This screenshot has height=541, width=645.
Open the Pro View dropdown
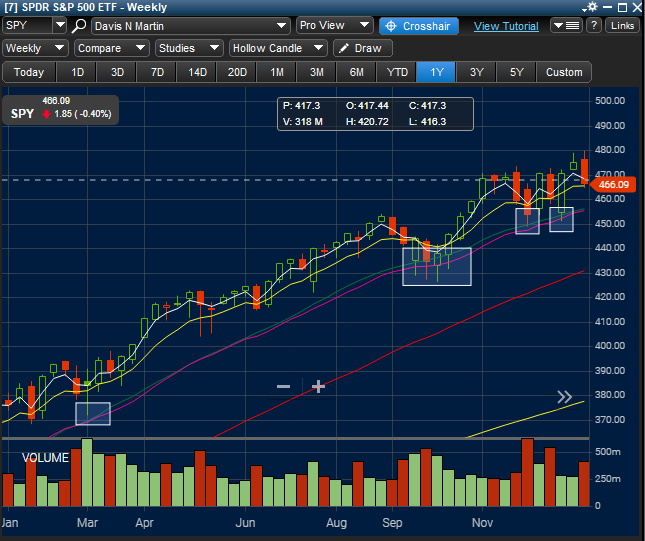click(334, 26)
